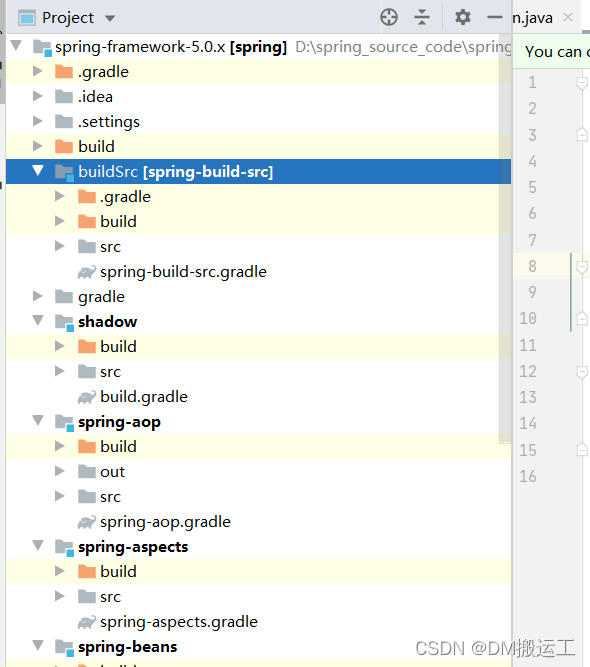Toggle code fold marker at line 3

(x=582, y=135)
